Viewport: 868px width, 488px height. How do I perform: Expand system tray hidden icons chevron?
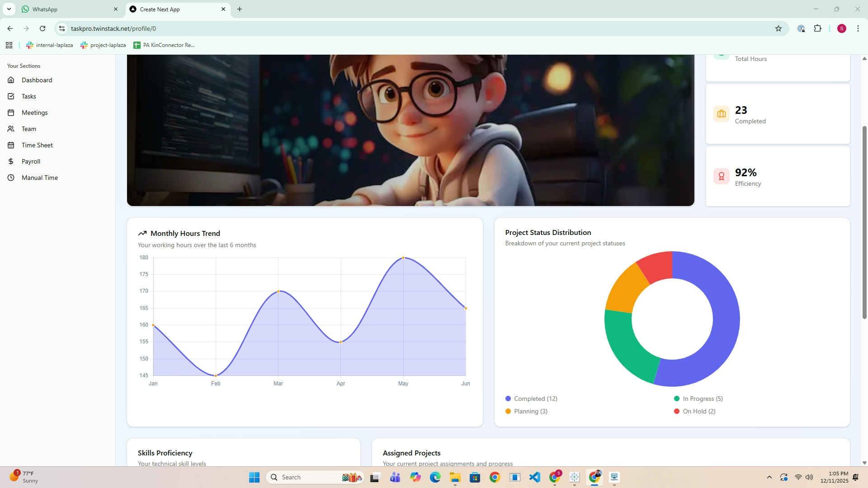[x=769, y=477]
